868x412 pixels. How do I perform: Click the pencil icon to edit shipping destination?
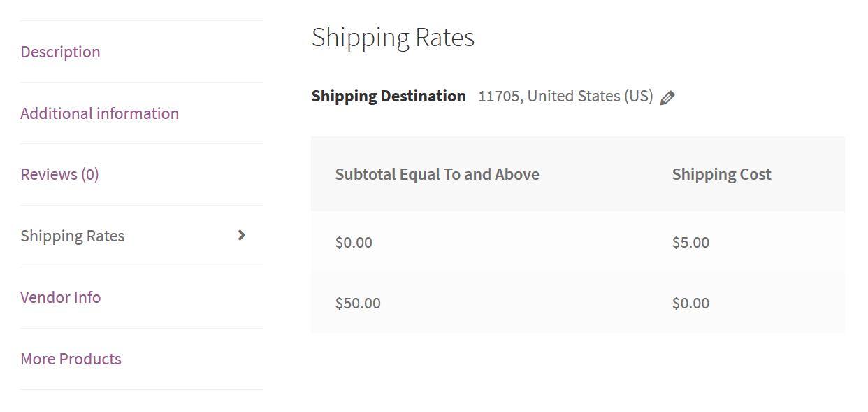click(667, 97)
